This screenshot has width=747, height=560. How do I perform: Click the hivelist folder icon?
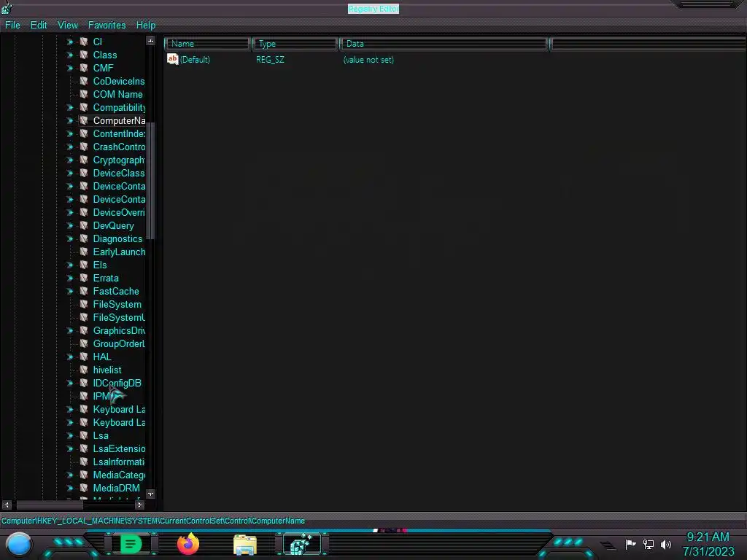tap(84, 370)
